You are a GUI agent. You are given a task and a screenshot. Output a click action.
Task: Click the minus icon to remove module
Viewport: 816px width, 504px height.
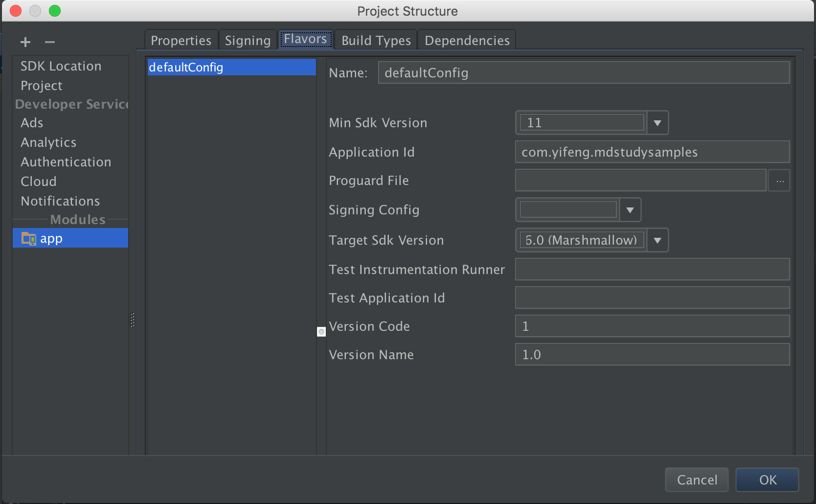click(50, 42)
